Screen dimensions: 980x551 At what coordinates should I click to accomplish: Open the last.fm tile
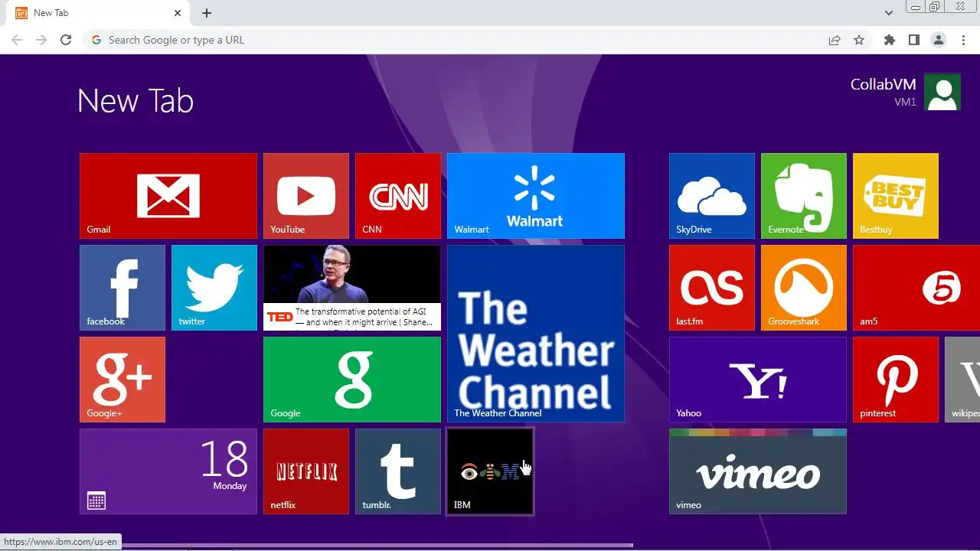[712, 288]
